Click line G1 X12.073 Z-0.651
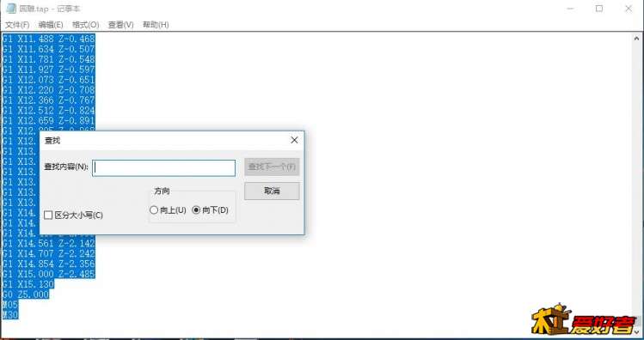Screen dimensions: 644x340 [x=48, y=80]
